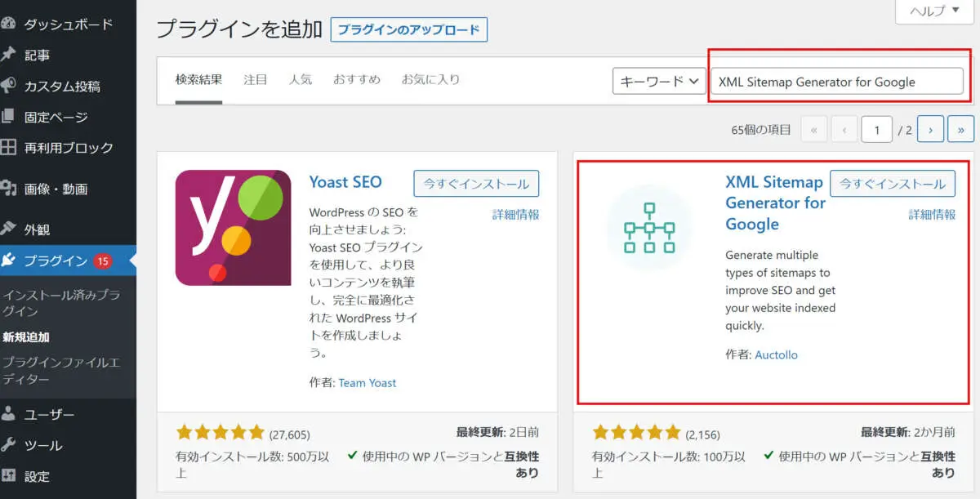980x499 pixels.
Task: Click the 65個の項目 count text
Action: [x=762, y=130]
